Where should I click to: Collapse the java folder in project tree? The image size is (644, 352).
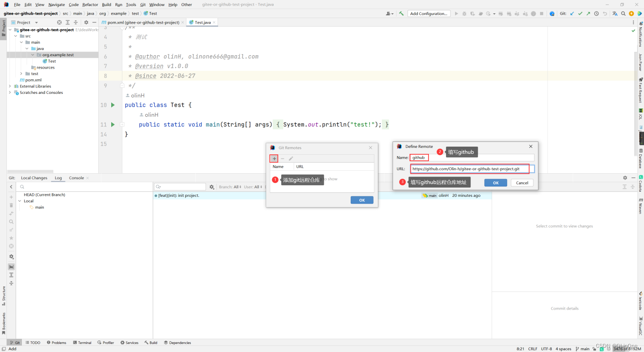(27, 48)
